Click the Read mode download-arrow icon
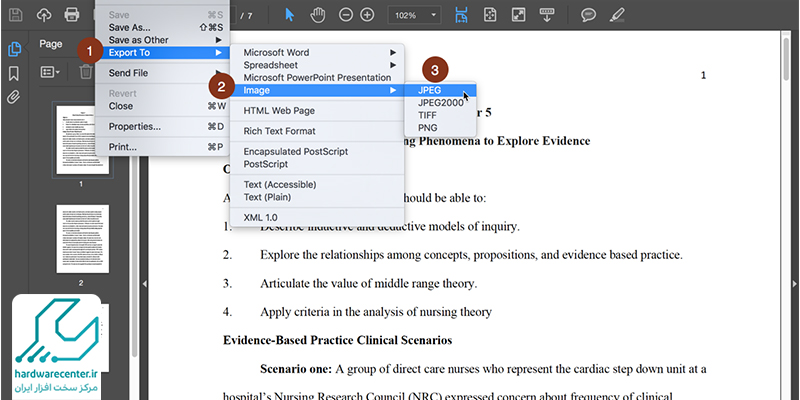 click(547, 15)
